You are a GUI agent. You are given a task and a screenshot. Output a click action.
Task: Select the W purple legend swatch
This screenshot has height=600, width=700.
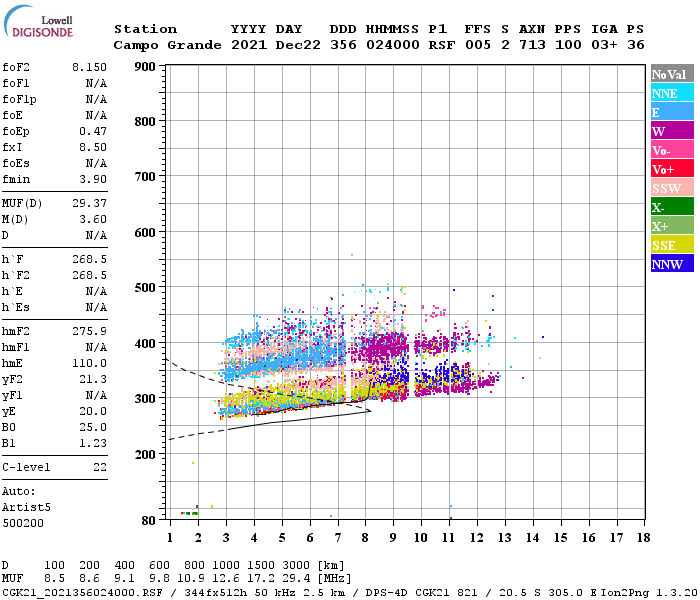coord(672,131)
